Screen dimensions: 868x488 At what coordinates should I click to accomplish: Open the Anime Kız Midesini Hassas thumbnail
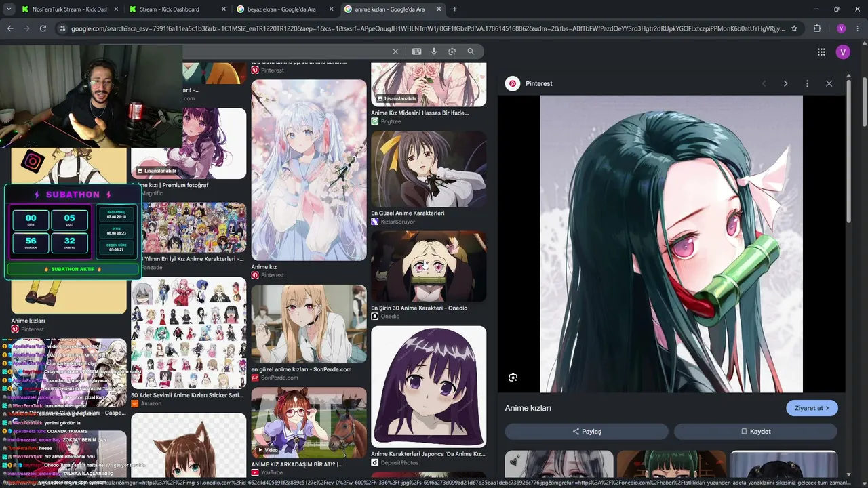point(429,85)
